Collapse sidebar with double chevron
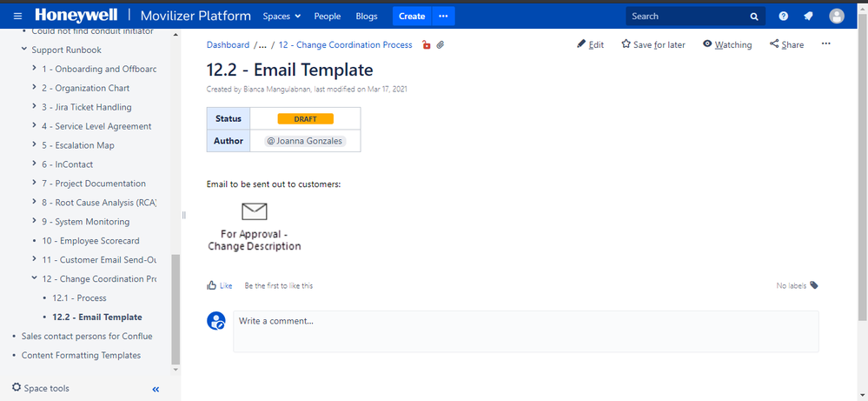The width and height of the screenshot is (868, 401). click(156, 390)
